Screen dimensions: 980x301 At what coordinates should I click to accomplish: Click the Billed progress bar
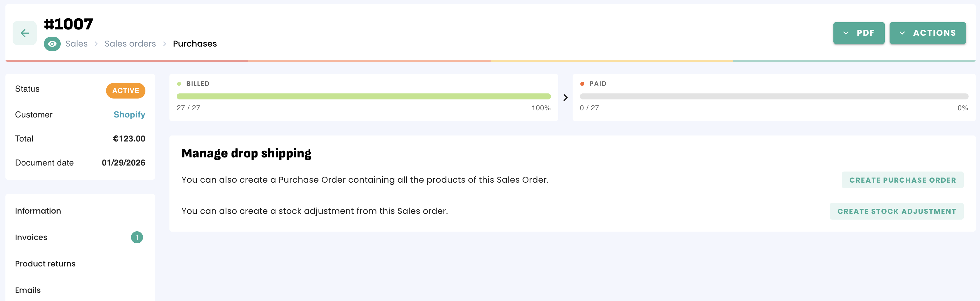tap(363, 97)
